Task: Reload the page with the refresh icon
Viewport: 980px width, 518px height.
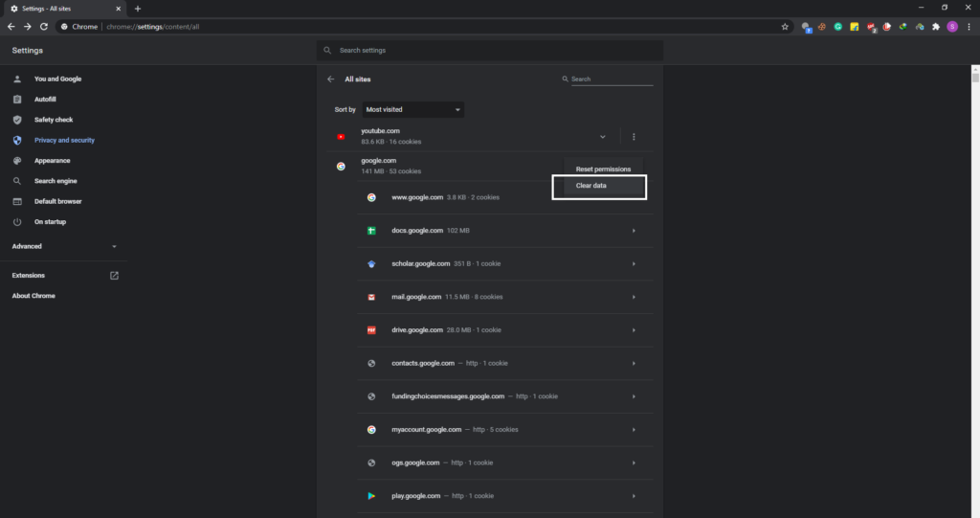Action: coord(44,27)
